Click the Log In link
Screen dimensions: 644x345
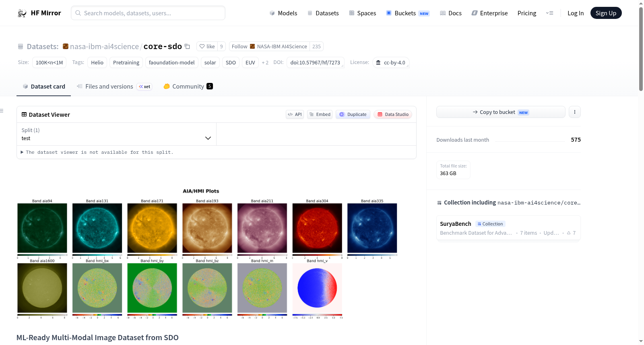click(576, 13)
